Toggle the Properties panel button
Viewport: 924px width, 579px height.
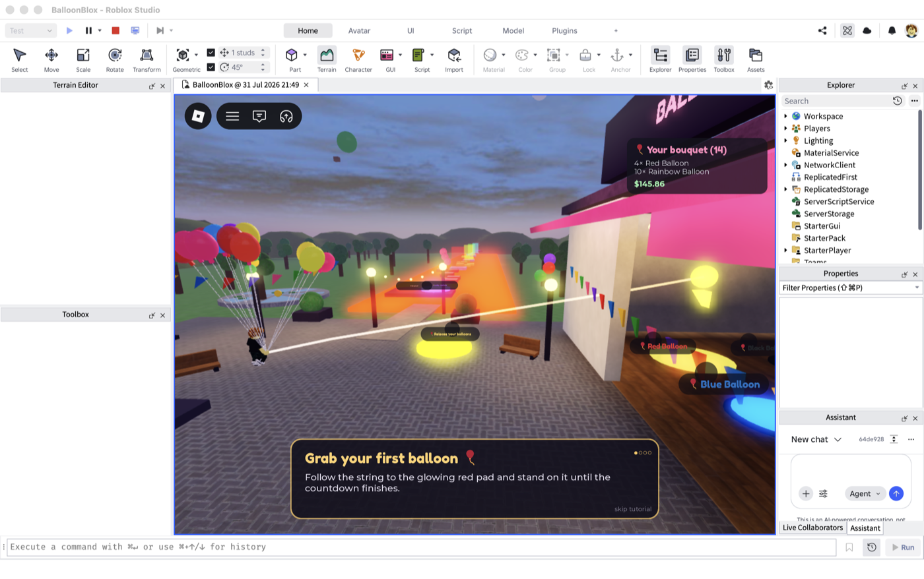coord(692,59)
